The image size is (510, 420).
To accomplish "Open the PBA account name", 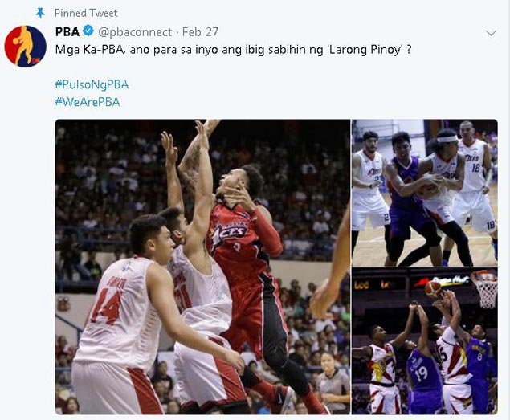I will click(x=67, y=32).
